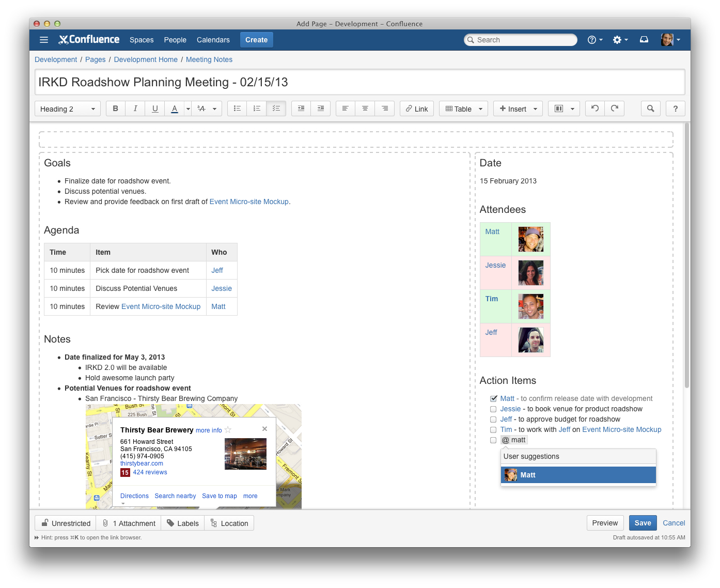
Task: Open the Help menu in header
Action: [595, 40]
